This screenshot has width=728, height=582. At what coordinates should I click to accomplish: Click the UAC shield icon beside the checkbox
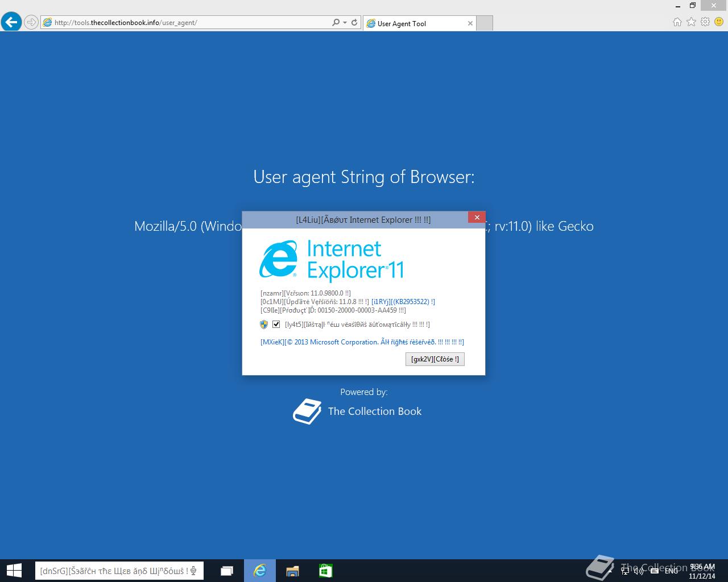click(264, 324)
